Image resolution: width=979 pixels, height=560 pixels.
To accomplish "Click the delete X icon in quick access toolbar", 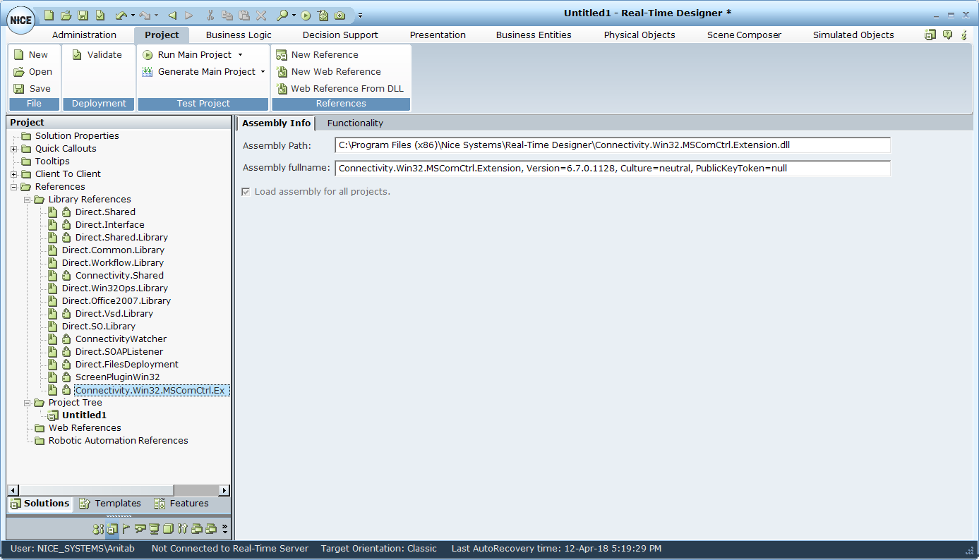I will coord(261,15).
